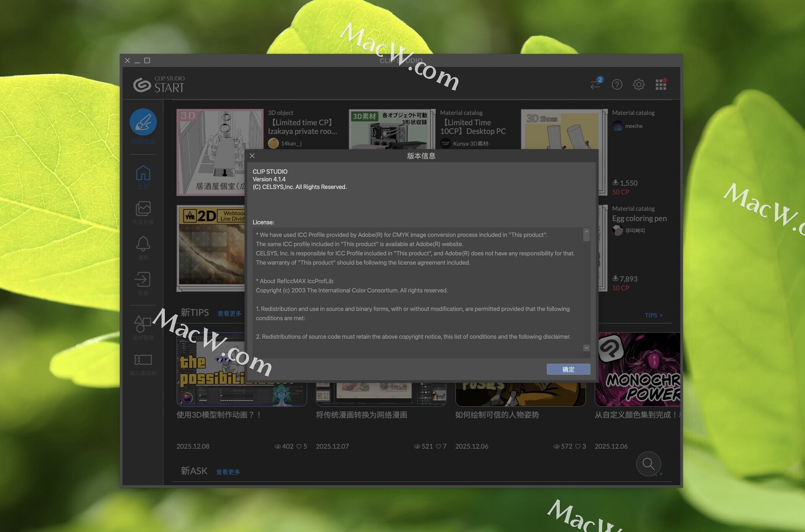805x532 pixels.
Task: Open the settings gear icon
Action: (639, 85)
